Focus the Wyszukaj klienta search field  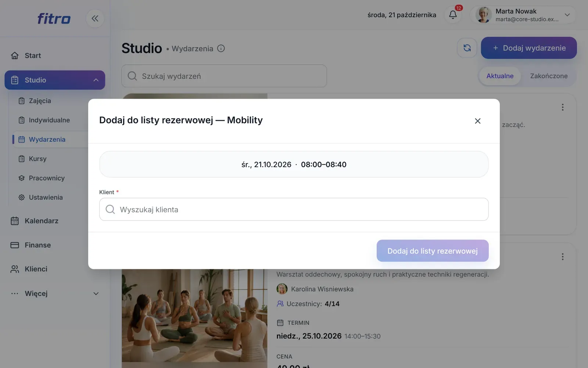point(294,209)
